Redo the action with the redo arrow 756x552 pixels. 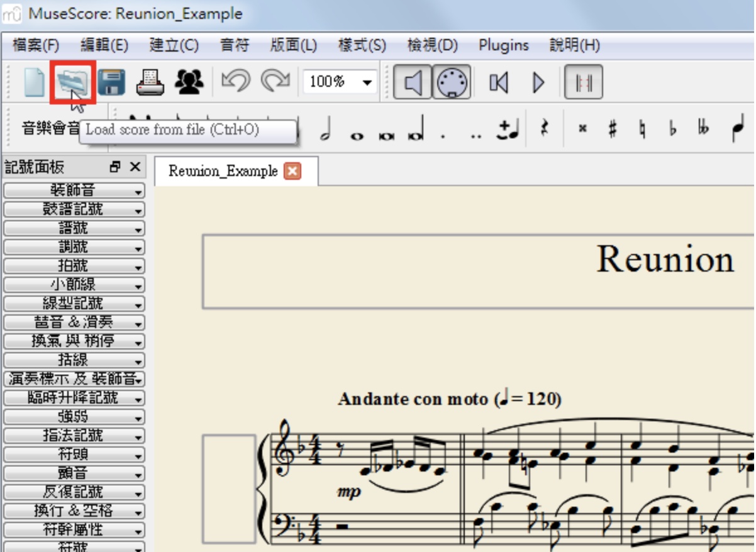(275, 82)
